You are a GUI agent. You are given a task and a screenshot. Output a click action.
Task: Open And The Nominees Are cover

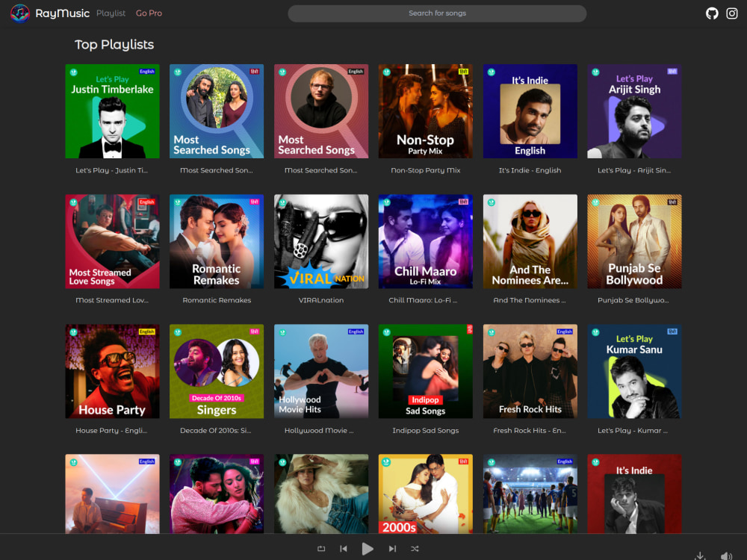(x=530, y=241)
